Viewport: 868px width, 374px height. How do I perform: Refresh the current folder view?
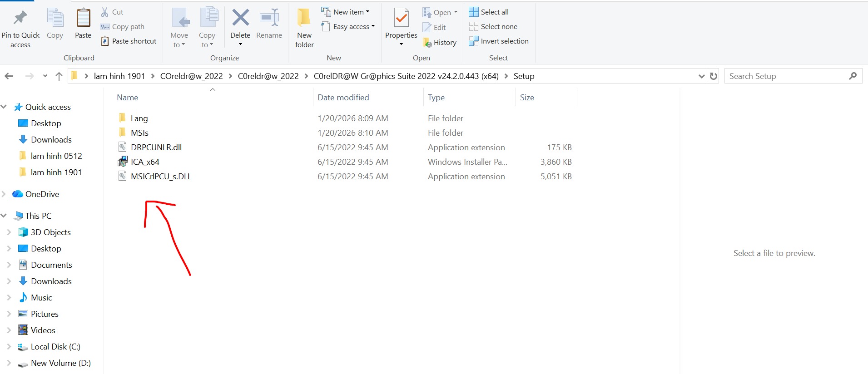coord(714,76)
